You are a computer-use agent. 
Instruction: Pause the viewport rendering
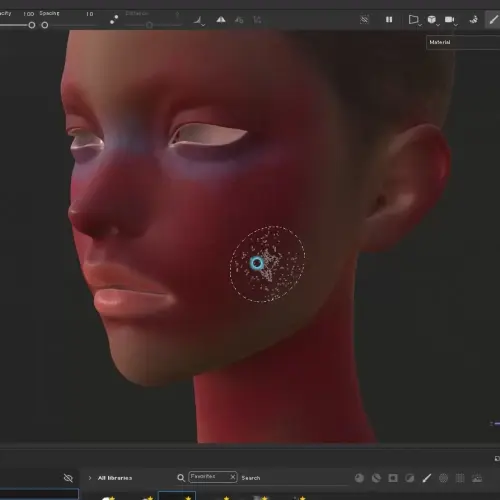coord(389,20)
